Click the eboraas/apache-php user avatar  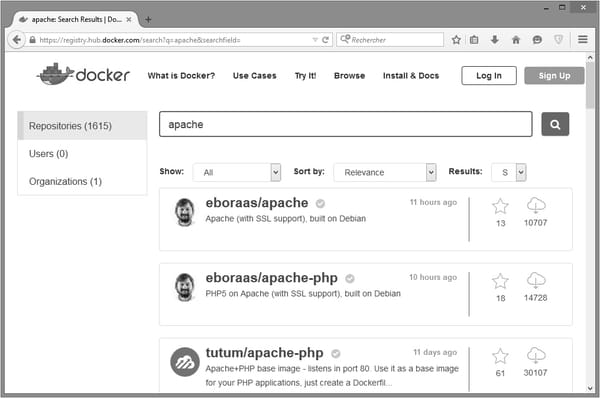185,287
